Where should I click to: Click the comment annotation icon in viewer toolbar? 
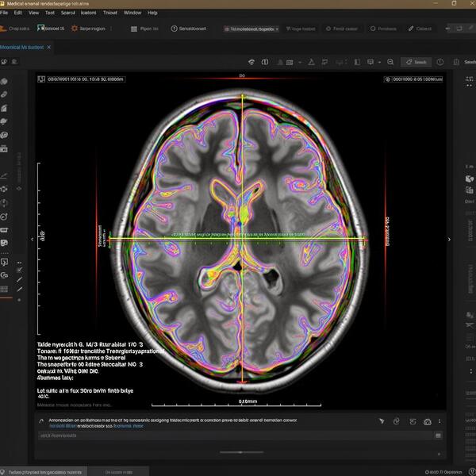click(370, 62)
